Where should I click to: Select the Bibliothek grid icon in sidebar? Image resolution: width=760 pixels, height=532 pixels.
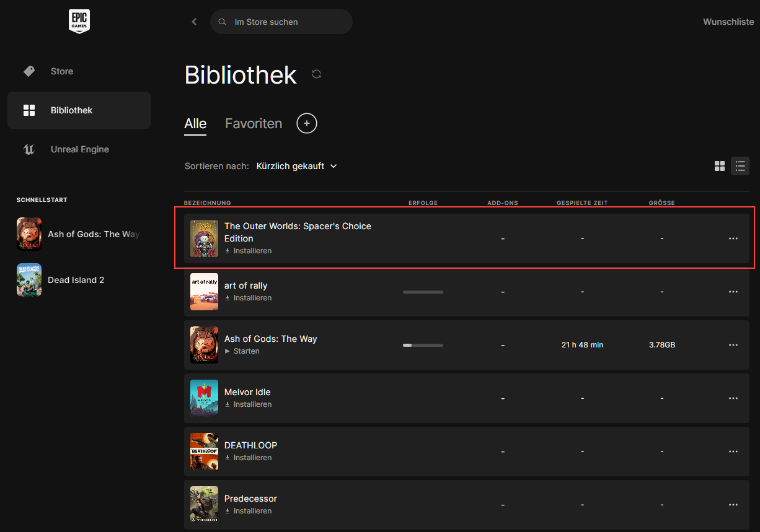click(x=29, y=110)
